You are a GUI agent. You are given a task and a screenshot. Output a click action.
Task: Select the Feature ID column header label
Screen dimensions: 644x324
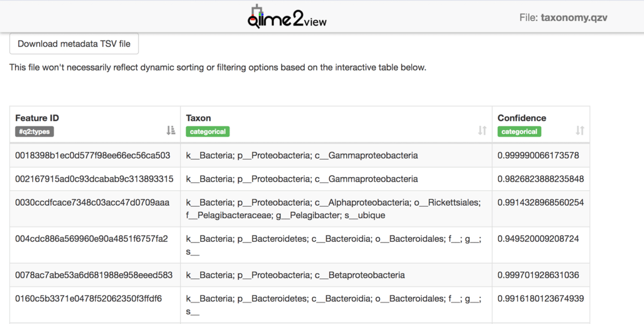click(36, 118)
